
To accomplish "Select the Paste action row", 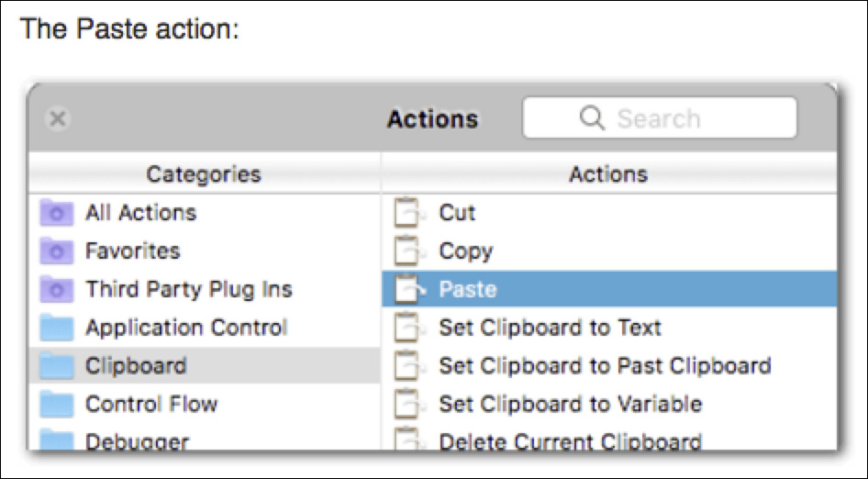I will pos(609,289).
